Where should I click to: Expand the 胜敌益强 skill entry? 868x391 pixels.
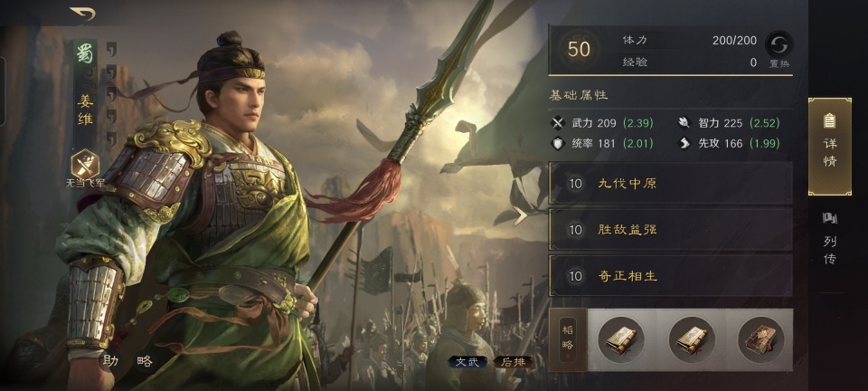tap(670, 229)
